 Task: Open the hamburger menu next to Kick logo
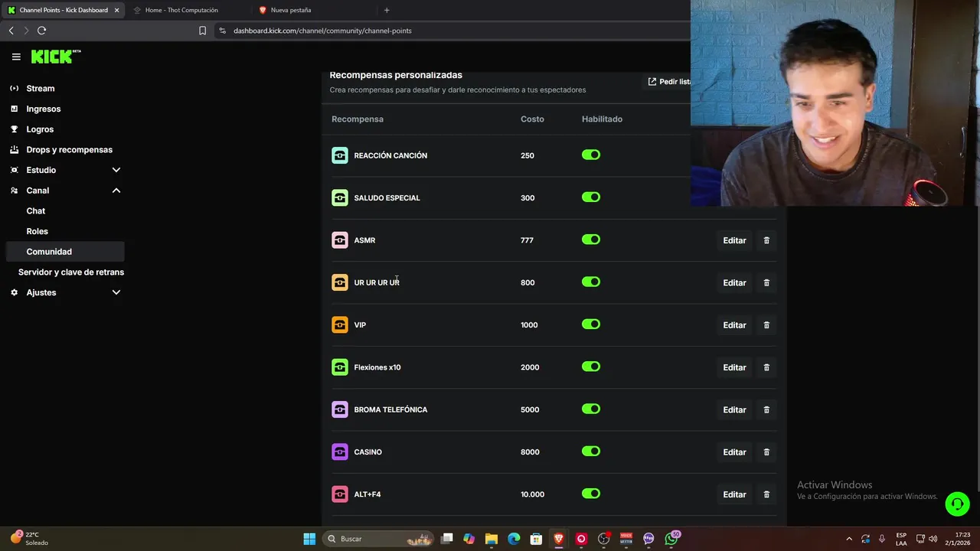point(16,57)
